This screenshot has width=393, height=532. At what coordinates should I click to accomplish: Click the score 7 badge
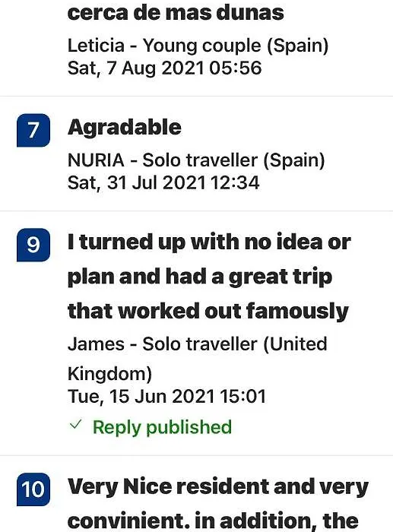[33, 130]
